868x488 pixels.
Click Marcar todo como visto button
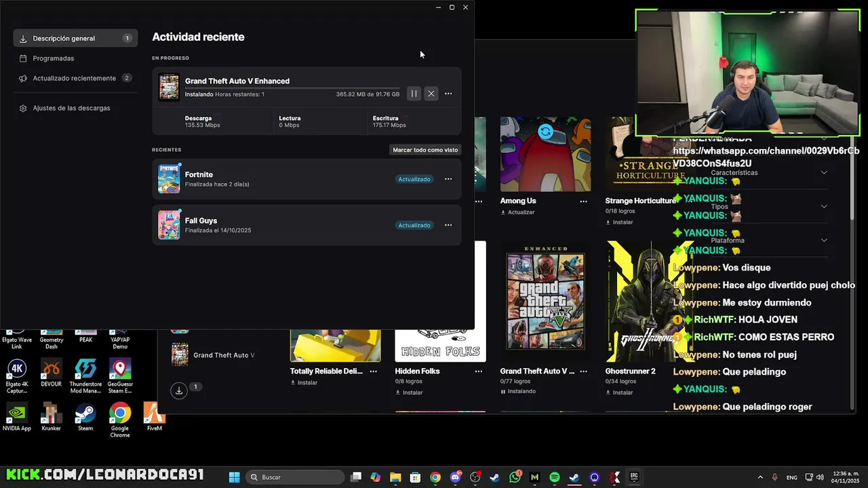pos(425,150)
